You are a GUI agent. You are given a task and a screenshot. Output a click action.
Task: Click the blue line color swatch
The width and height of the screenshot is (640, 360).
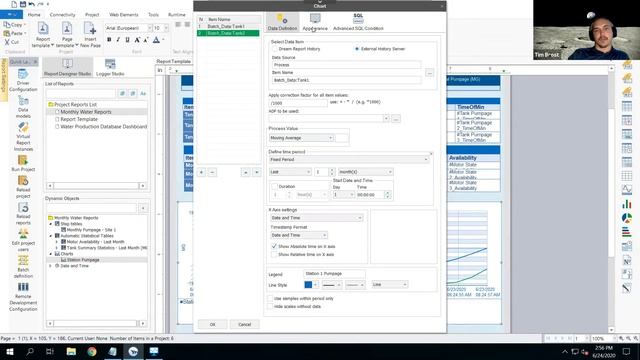pos(308,284)
